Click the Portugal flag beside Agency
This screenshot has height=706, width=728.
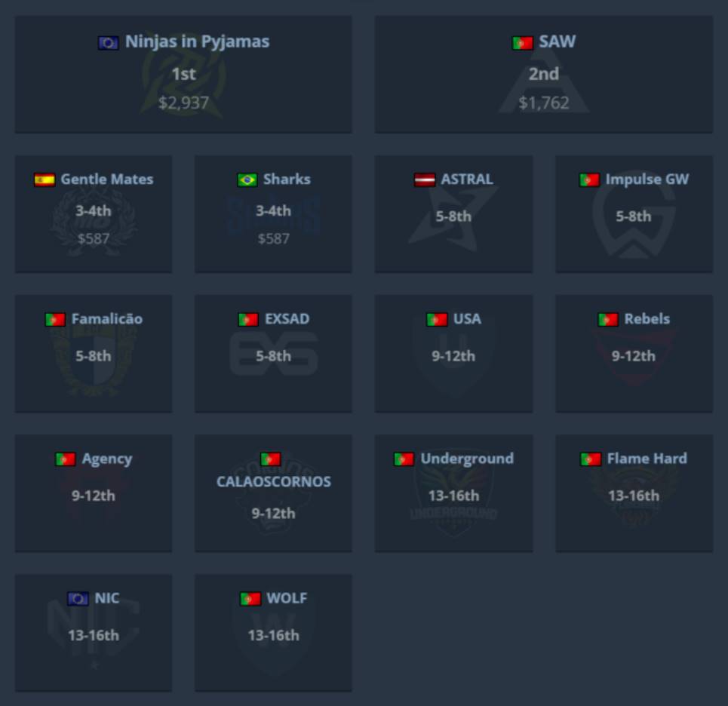click(66, 459)
